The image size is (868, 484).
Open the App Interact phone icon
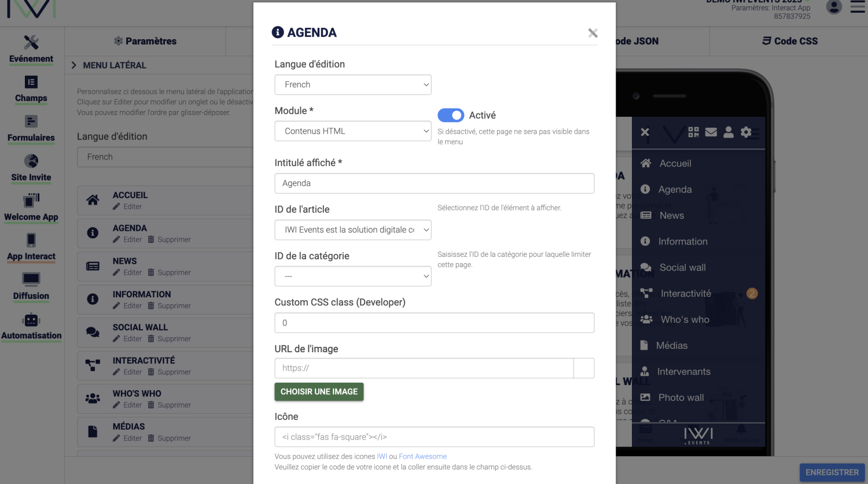pos(31,240)
